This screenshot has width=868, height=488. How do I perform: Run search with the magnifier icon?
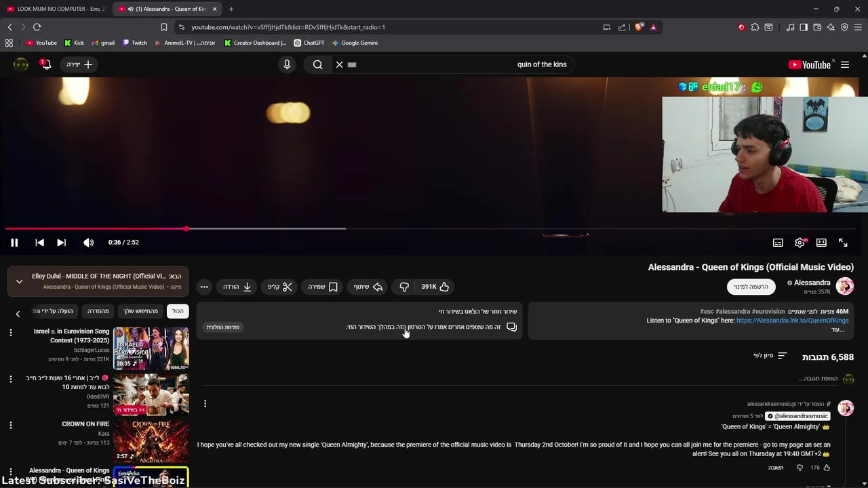(x=317, y=64)
